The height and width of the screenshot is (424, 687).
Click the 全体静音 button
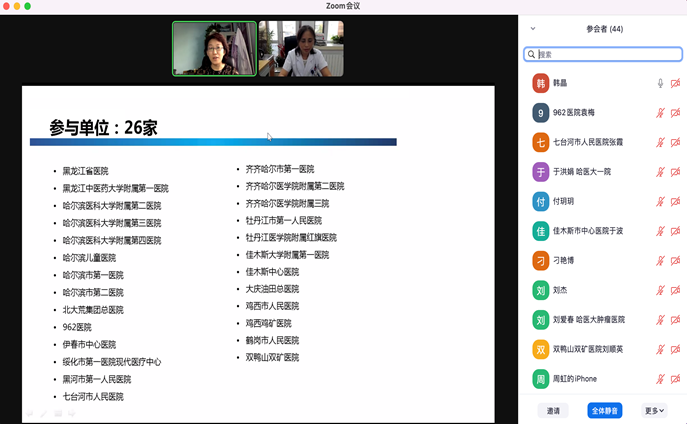(604, 410)
